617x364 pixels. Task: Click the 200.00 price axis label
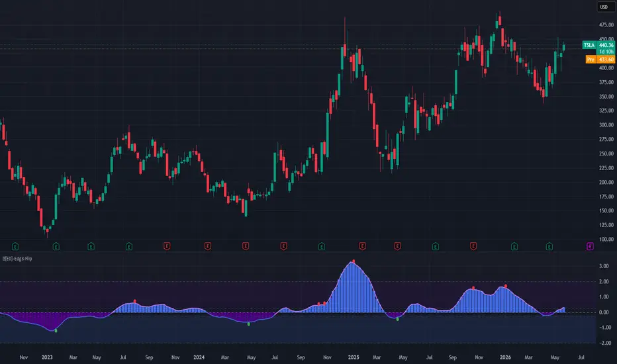[606, 183]
